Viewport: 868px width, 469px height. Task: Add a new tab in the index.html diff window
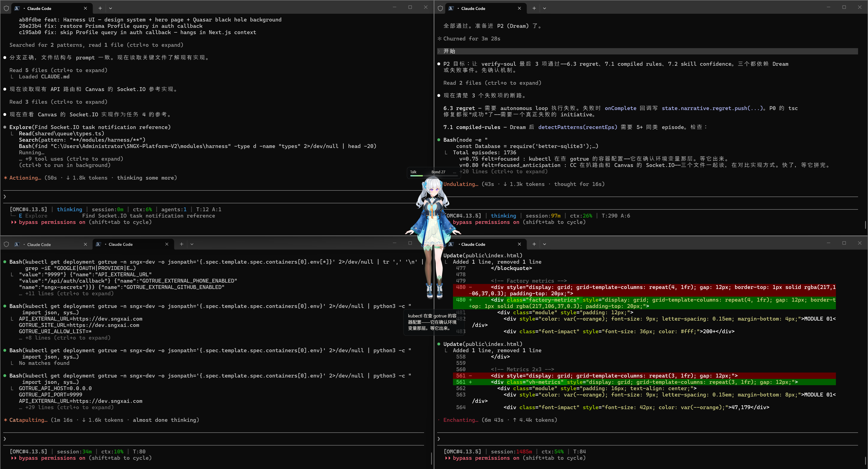[x=534, y=244]
